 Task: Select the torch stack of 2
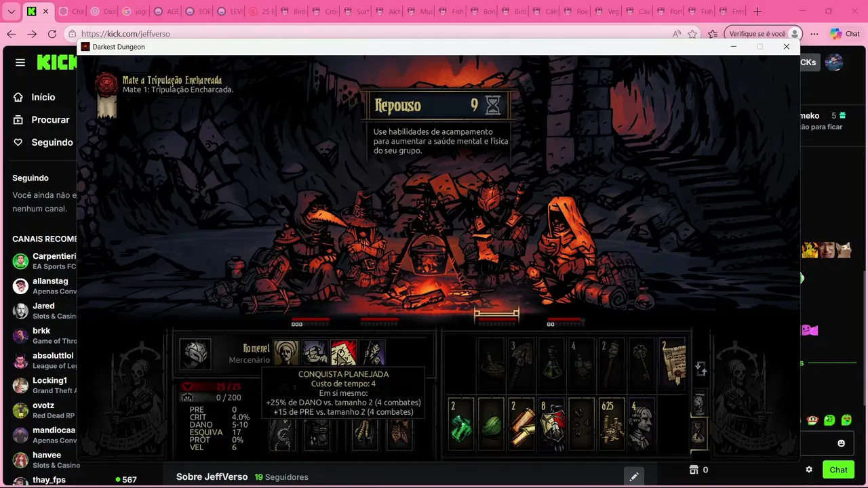click(x=611, y=364)
